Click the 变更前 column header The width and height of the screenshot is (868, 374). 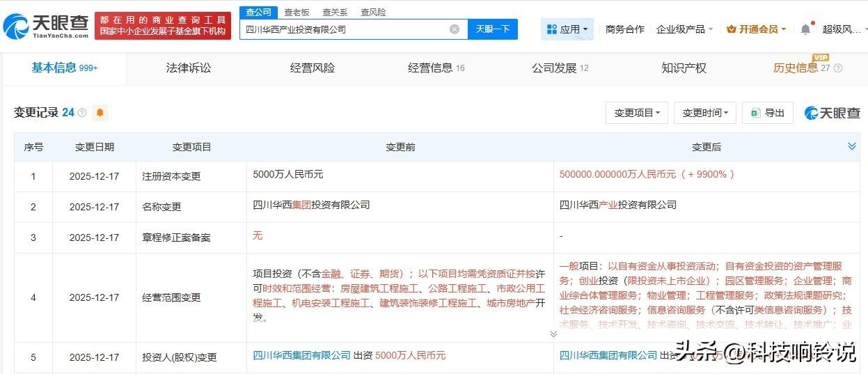(x=400, y=147)
